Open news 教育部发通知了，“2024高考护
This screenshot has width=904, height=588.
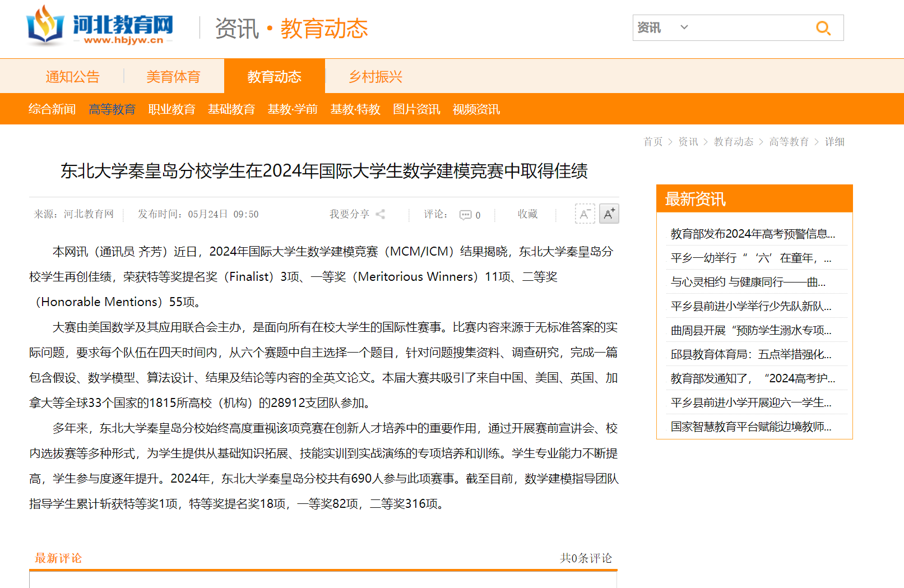click(753, 378)
